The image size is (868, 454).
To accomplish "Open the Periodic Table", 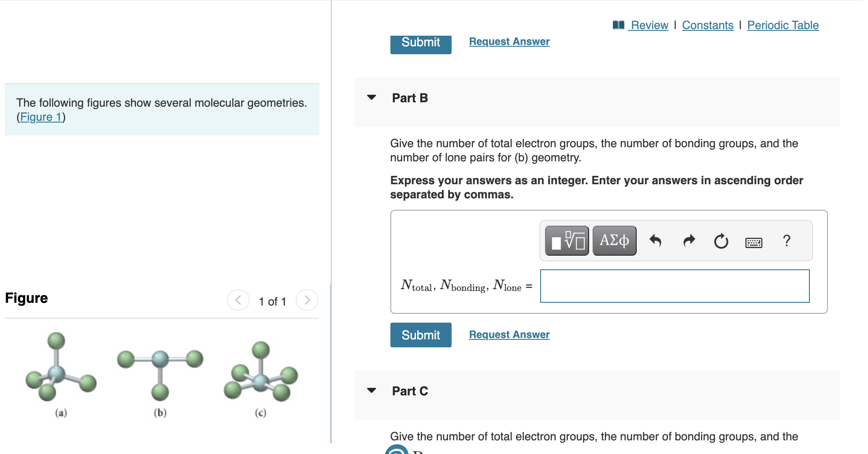I will (x=783, y=25).
